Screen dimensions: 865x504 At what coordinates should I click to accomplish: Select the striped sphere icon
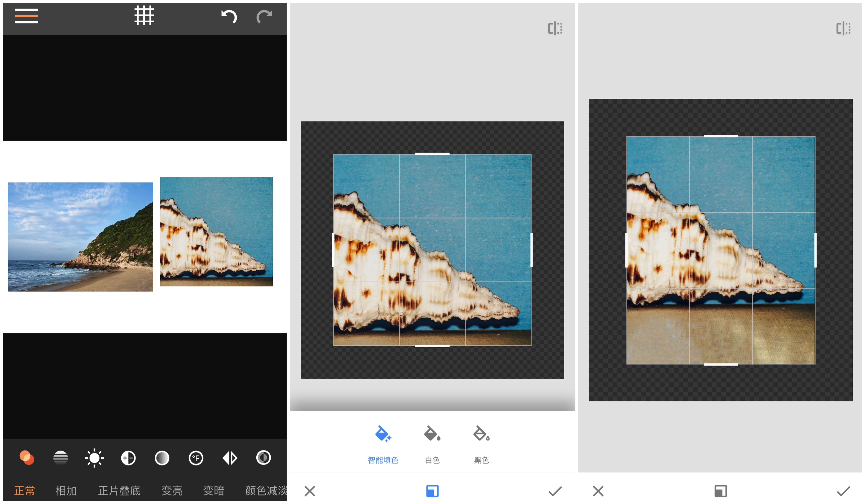(x=61, y=458)
